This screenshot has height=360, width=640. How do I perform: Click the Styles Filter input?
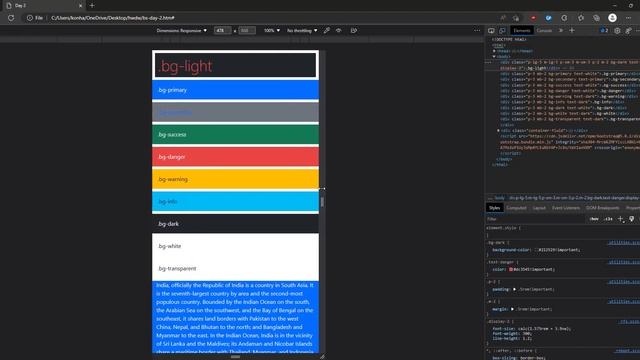535,219
